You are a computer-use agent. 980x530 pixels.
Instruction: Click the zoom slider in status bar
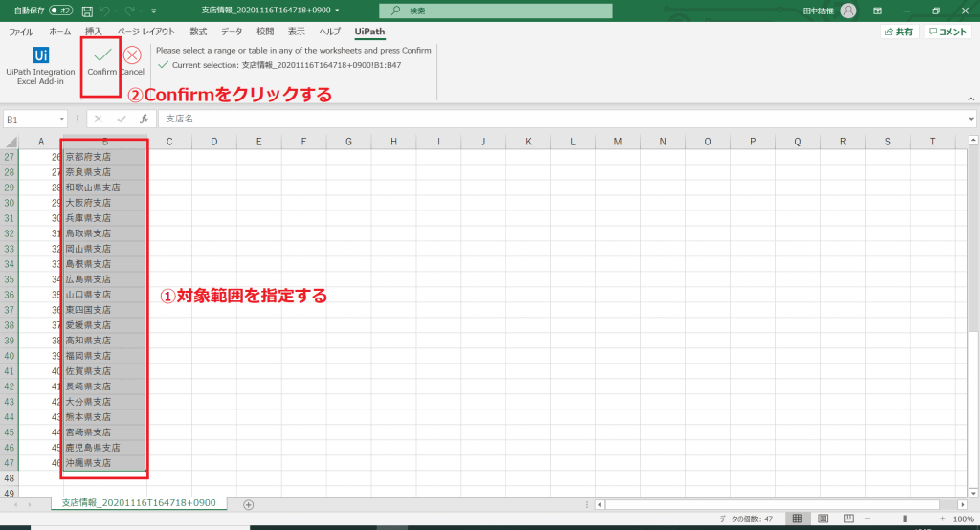click(905, 519)
